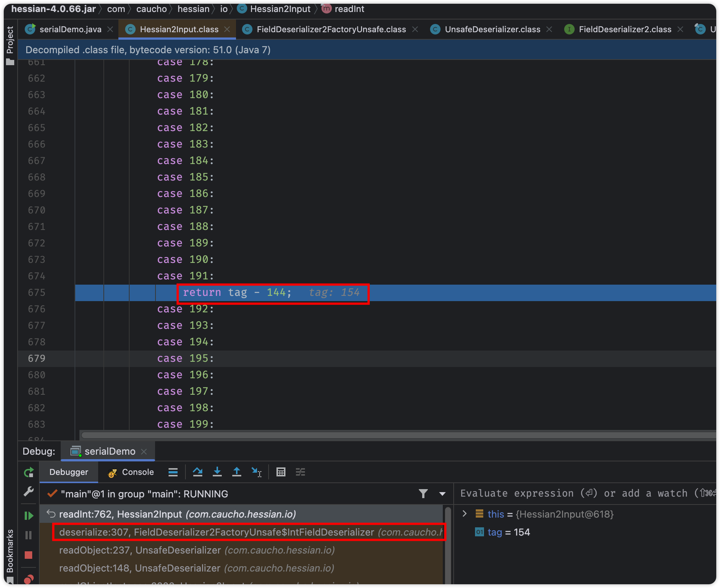This screenshot has width=720, height=588.
Task: Click the 'return tag - 144;' code line
Action: [x=237, y=293]
